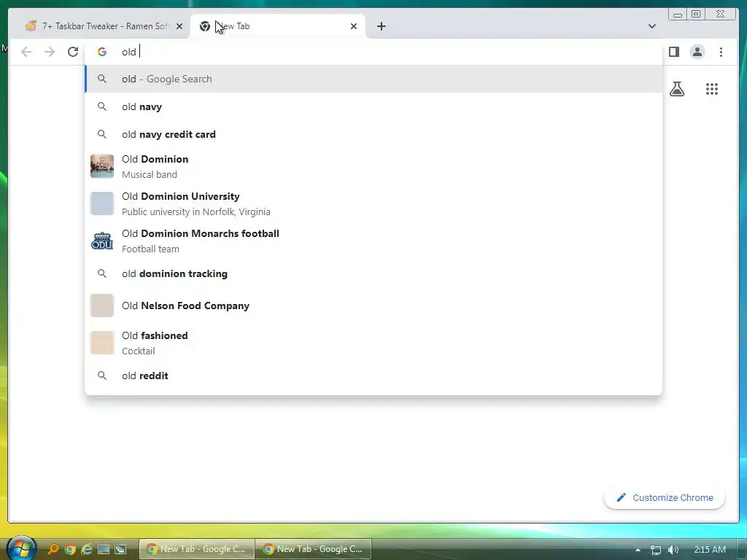This screenshot has width=747, height=560.
Task: Launch search from quick launch magnifier
Action: point(53,550)
